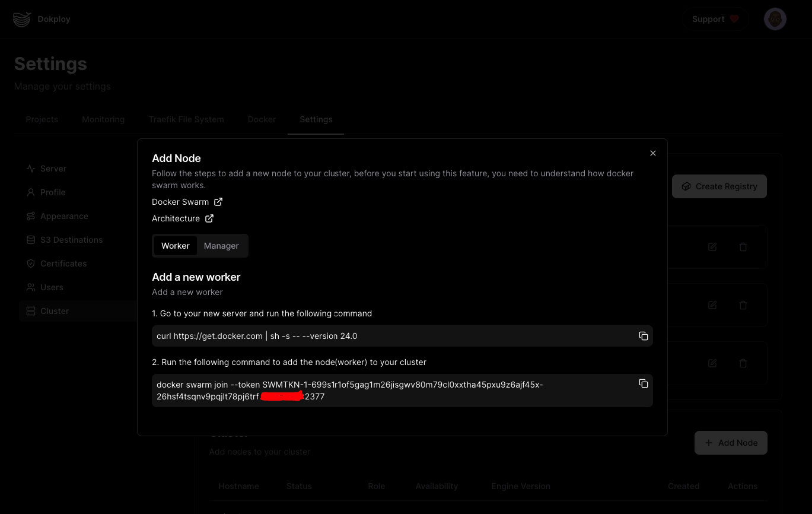Open S3 Destinations in sidebar

click(x=71, y=240)
